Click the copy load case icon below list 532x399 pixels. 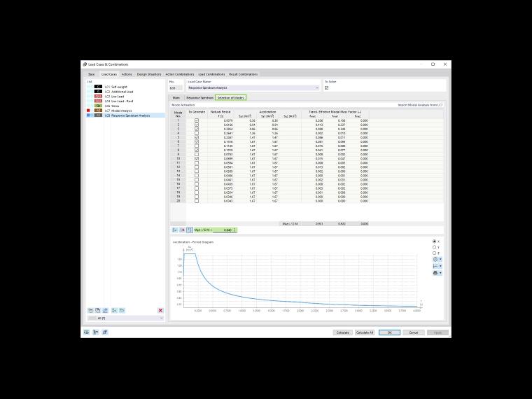pos(98,310)
